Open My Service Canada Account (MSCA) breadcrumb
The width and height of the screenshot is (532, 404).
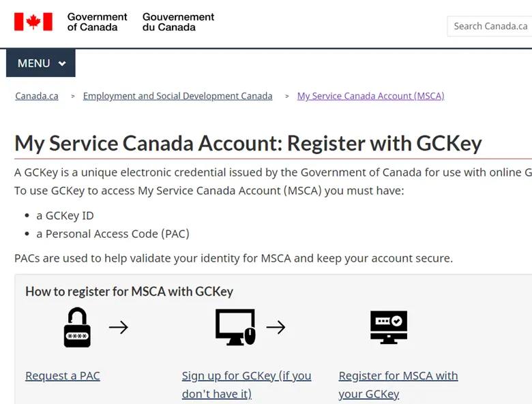[370, 96]
